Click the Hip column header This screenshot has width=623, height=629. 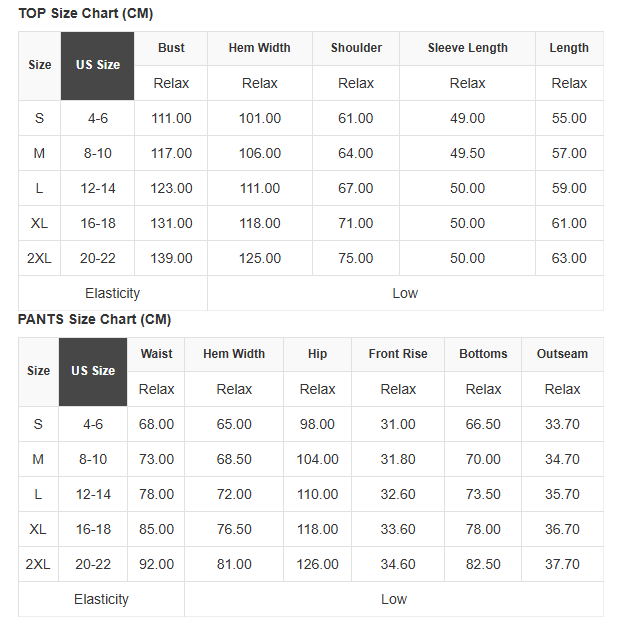[x=317, y=354]
